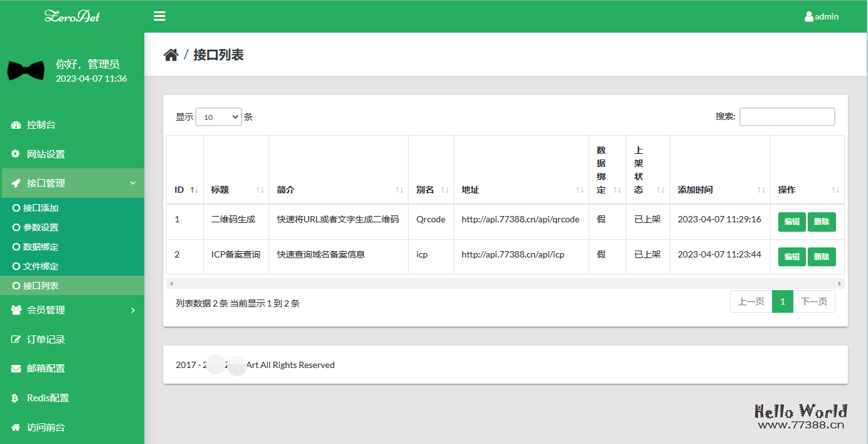This screenshot has width=868, height=444.
Task: Open the page size dropdown showing 10
Action: [218, 116]
